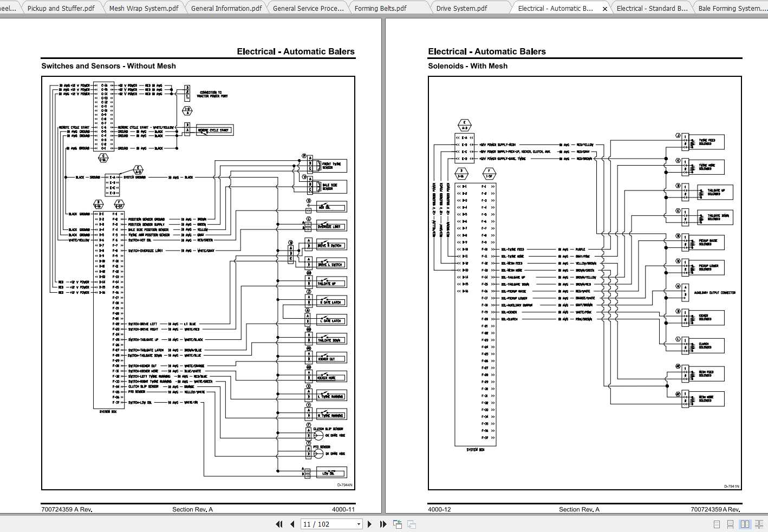This screenshot has width=768, height=532.
Task: Close the Electrical - Automatic B... tab
Action: (605, 9)
